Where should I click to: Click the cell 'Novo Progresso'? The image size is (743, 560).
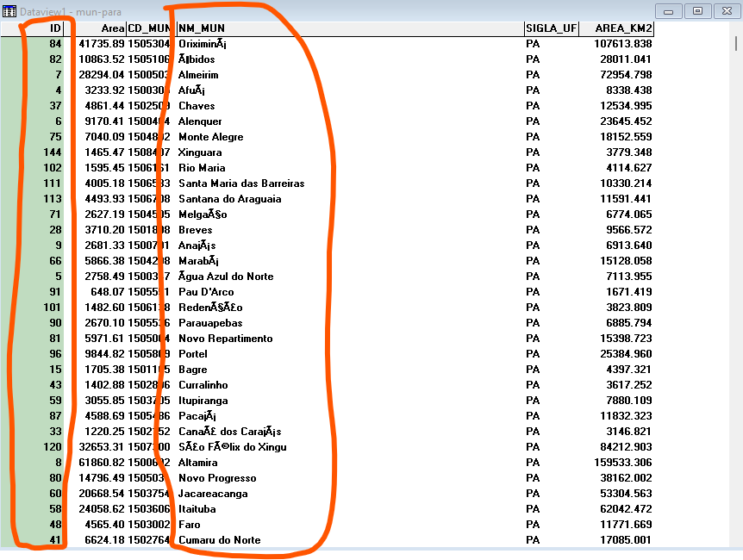click(x=217, y=478)
